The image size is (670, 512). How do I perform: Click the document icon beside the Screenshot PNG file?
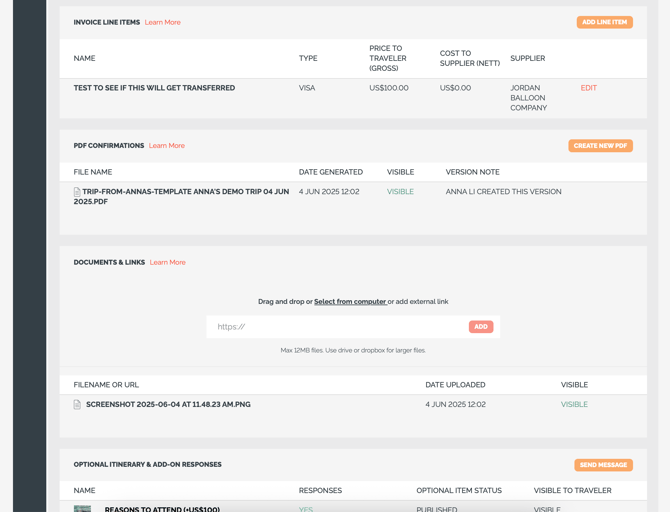pyautogui.click(x=77, y=405)
